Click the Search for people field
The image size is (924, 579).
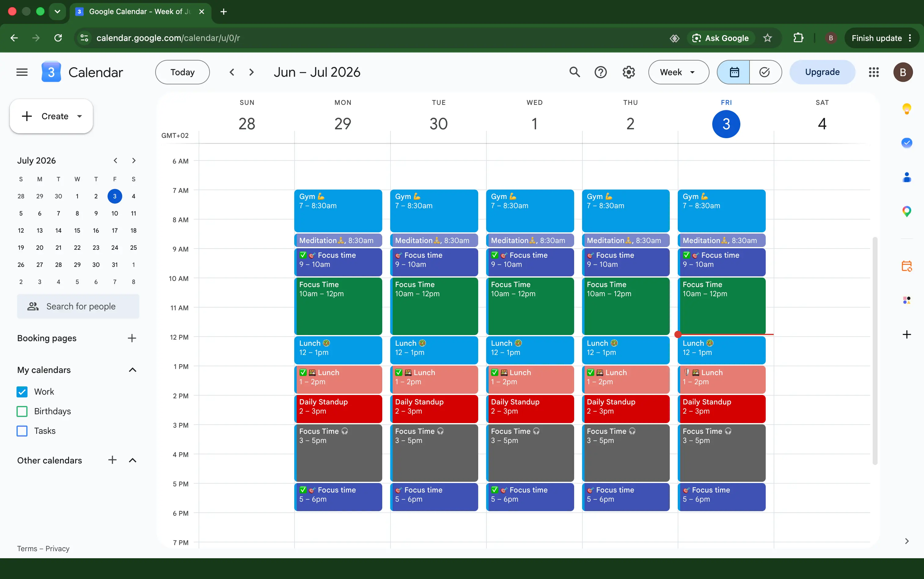(78, 306)
